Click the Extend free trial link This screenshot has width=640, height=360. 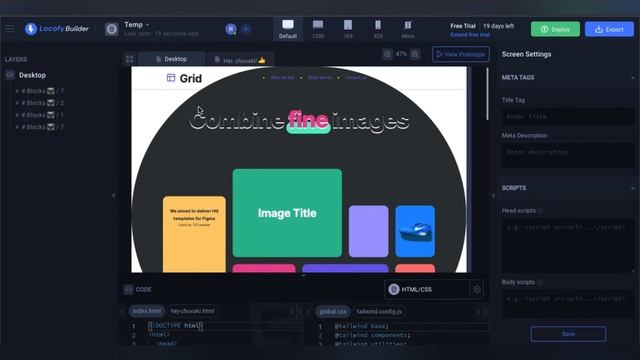(x=470, y=35)
